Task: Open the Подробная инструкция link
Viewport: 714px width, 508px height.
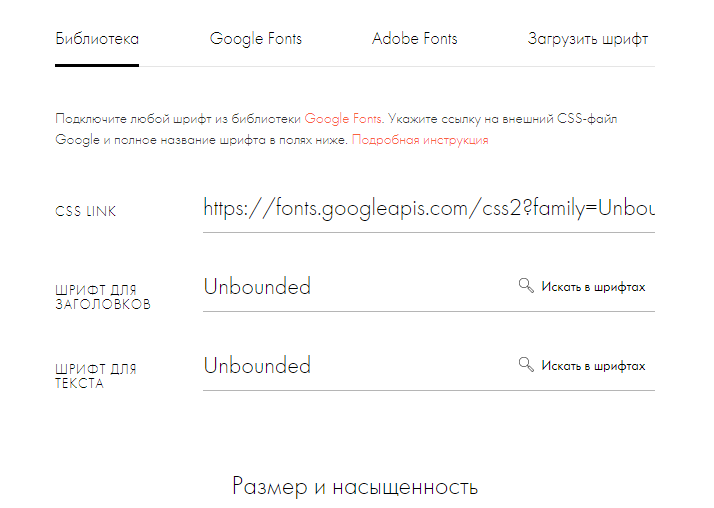Action: coord(420,140)
